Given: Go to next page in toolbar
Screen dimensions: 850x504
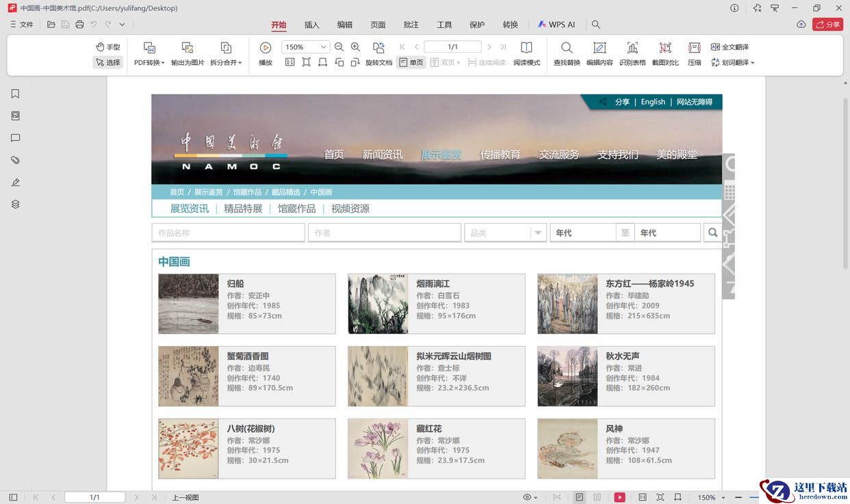Looking at the screenshot, I should 489,47.
